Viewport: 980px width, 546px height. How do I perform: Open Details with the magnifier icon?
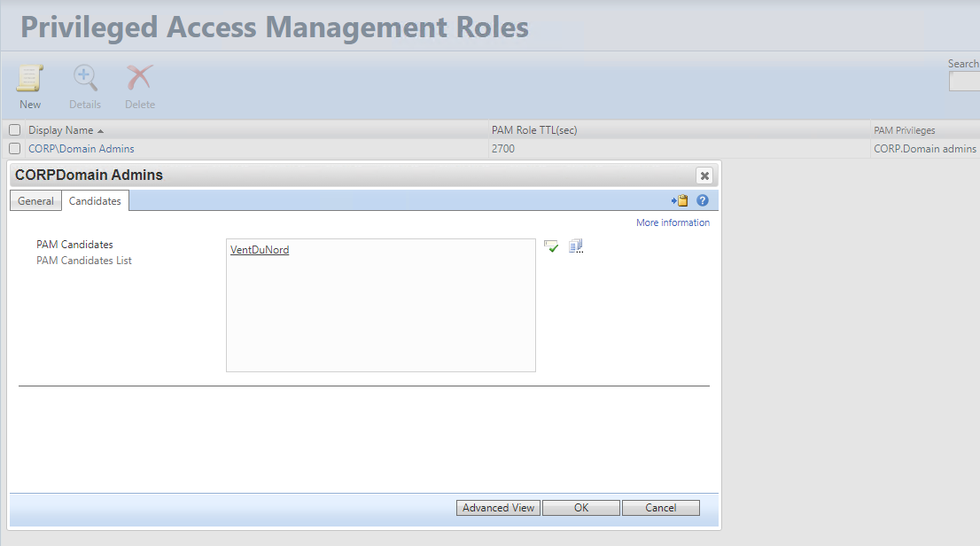pyautogui.click(x=85, y=79)
